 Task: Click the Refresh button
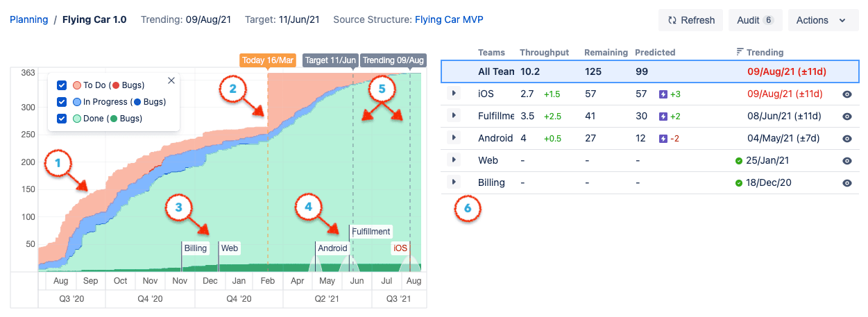coord(691,20)
